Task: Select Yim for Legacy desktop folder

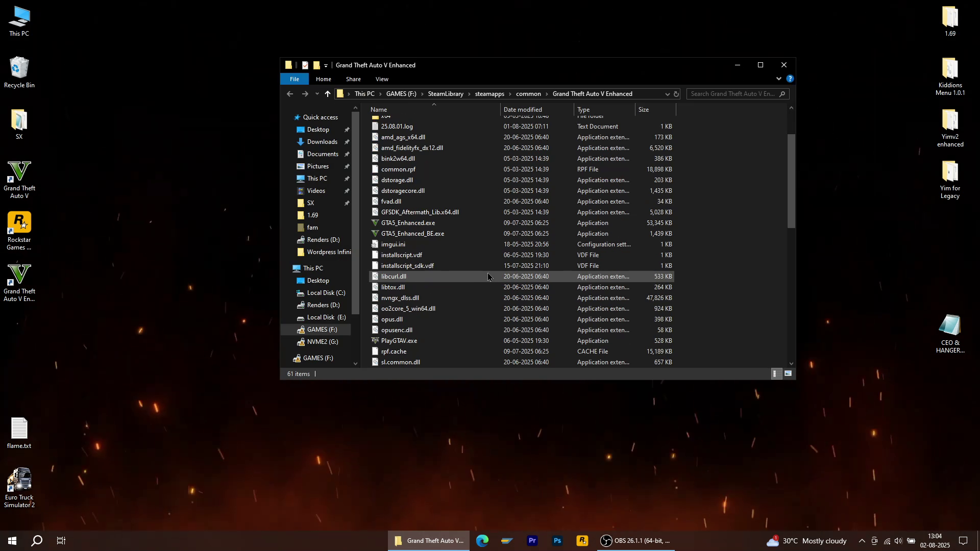Action: [950, 180]
